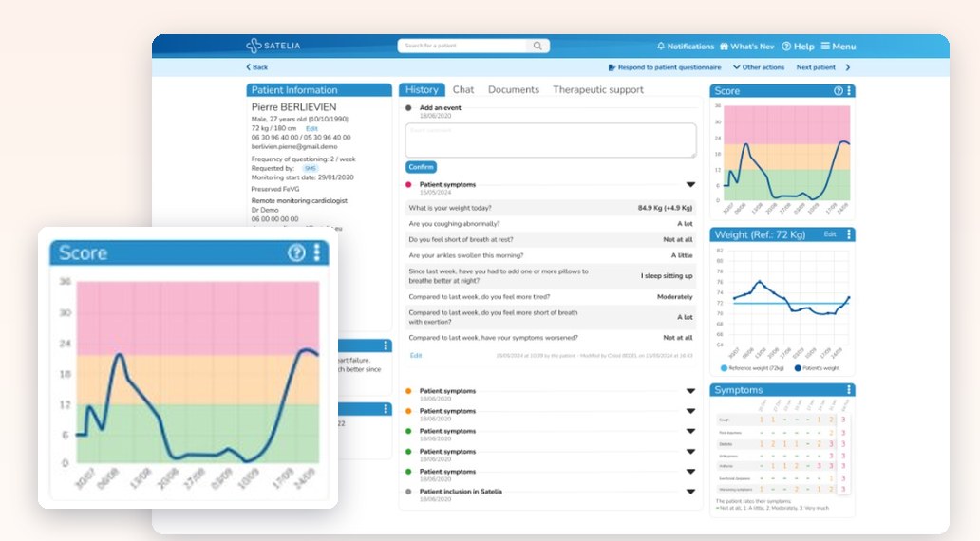Open Score panel help icon
Image resolution: width=980 pixels, height=541 pixels.
click(839, 90)
